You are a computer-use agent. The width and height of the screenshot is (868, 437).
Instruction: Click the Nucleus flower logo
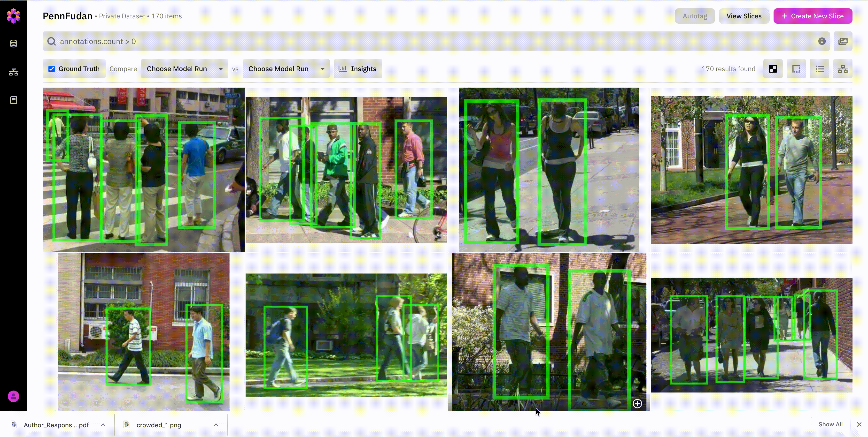pos(14,16)
